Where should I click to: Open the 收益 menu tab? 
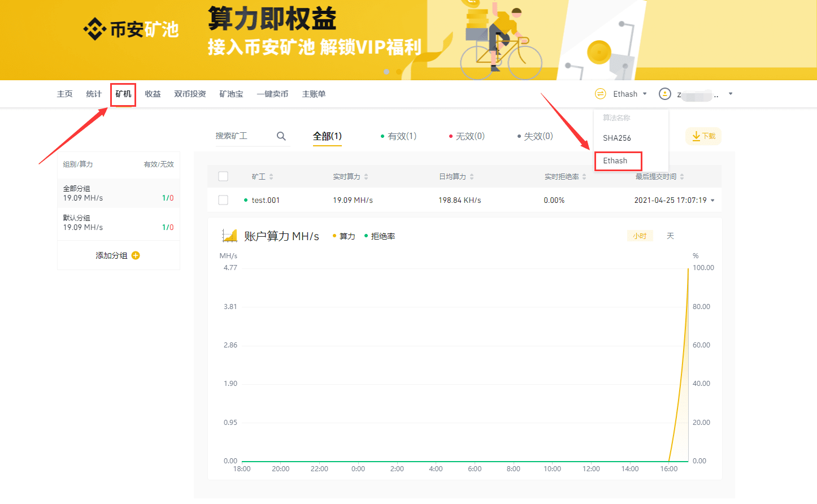coord(153,94)
